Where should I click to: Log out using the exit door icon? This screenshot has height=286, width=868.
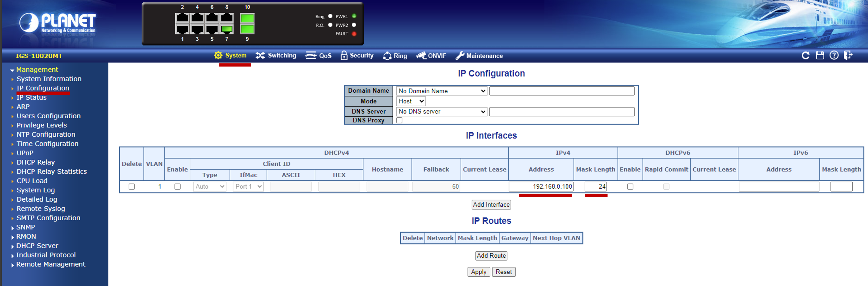pyautogui.click(x=848, y=55)
